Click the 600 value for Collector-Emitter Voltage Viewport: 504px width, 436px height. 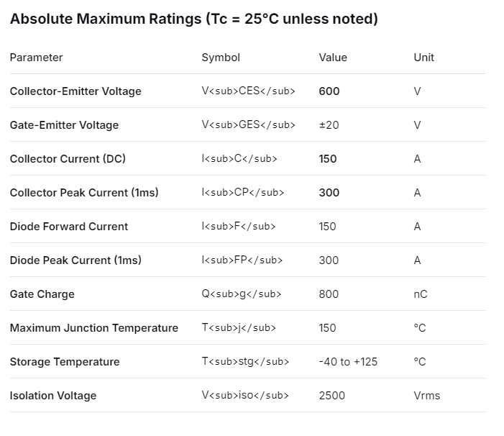click(x=329, y=91)
